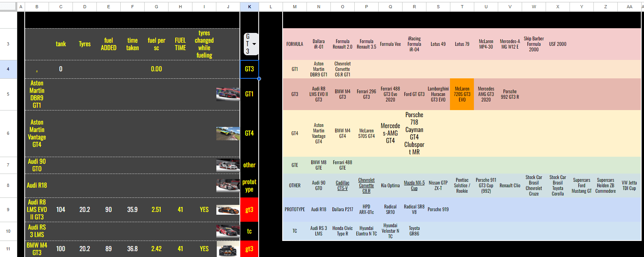Click the Audi 90 GTO car thumbnail

click(x=228, y=165)
